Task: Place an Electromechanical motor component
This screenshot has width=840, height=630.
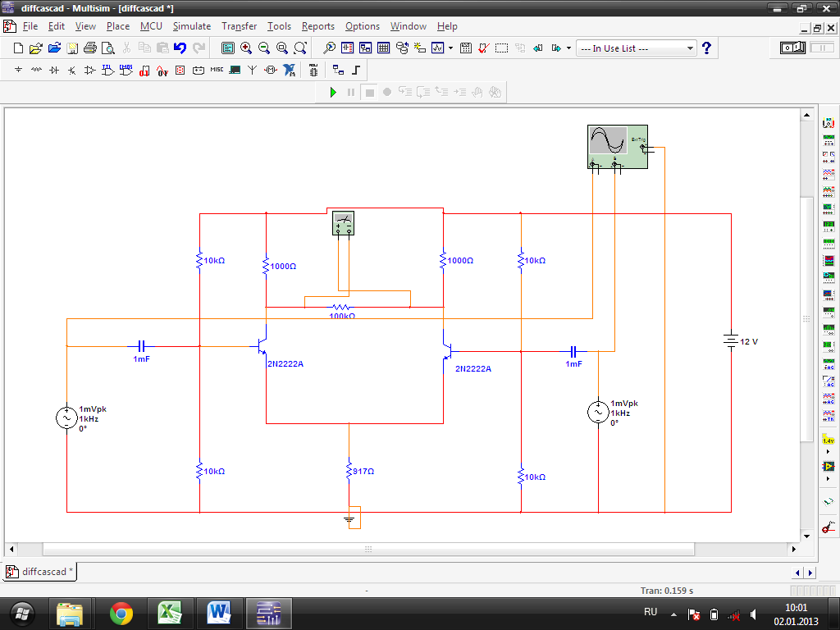Action: (x=271, y=71)
